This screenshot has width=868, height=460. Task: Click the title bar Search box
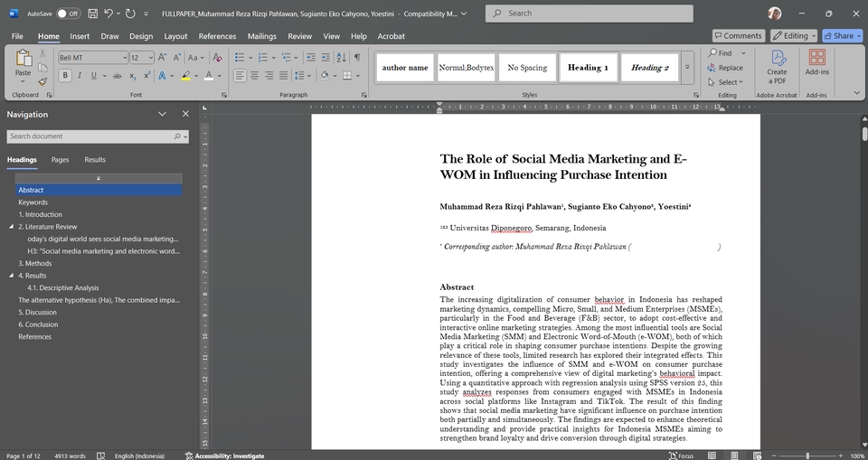589,14
